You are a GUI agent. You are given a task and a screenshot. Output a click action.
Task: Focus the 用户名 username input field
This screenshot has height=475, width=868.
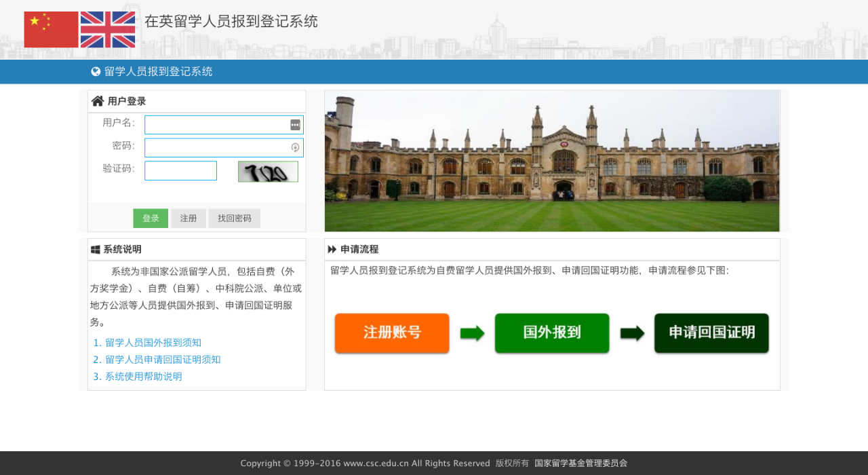224,125
